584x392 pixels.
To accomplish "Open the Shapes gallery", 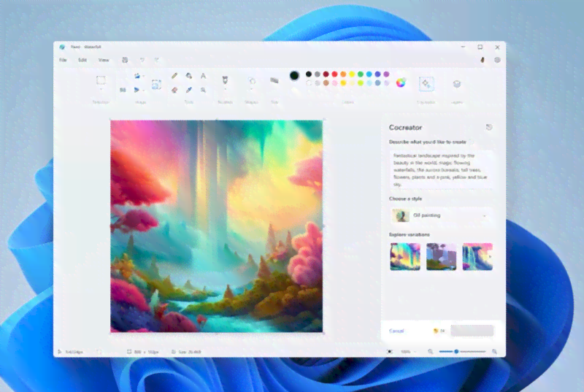I will point(252,81).
